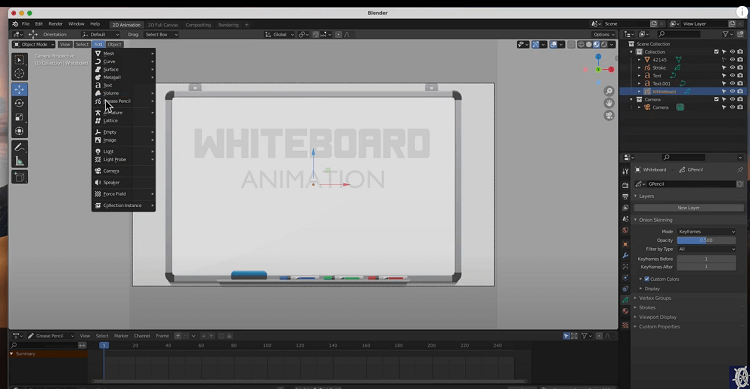Click the outliner search field
This screenshot has width=750, height=389.
point(679,34)
